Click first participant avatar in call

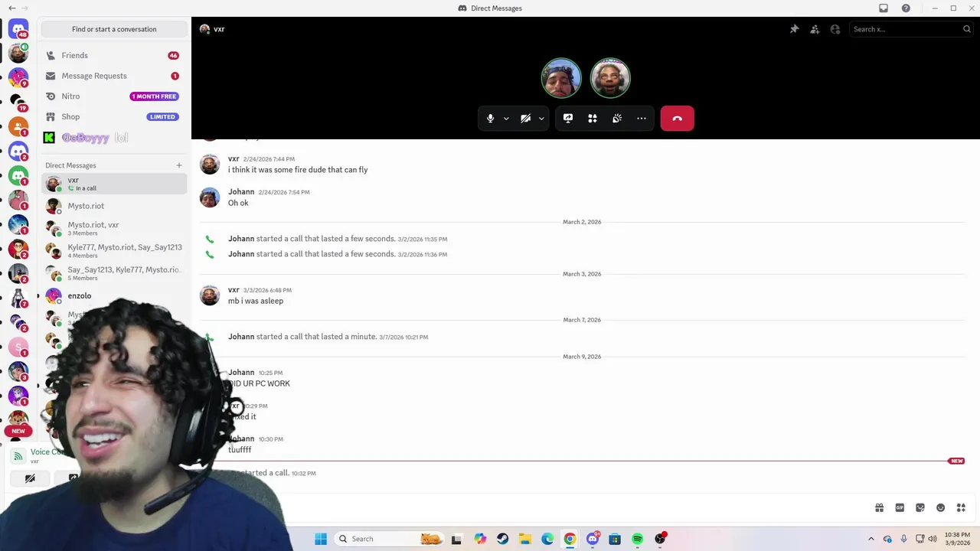click(561, 78)
